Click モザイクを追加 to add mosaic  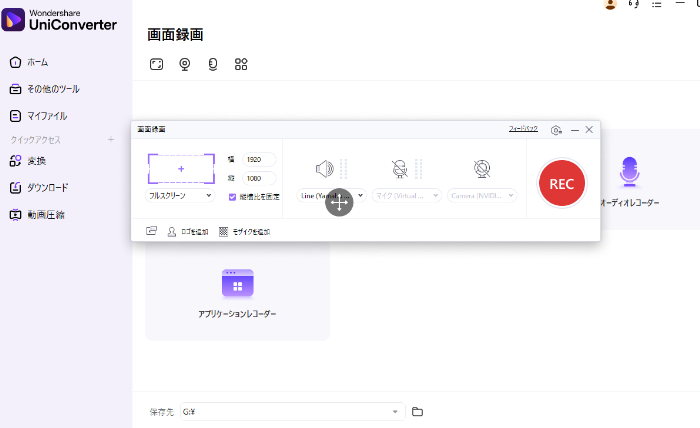point(245,232)
